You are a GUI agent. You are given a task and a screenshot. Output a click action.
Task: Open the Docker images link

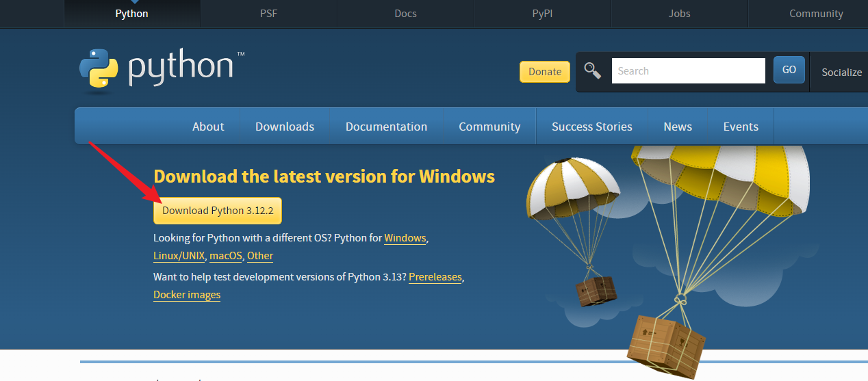click(187, 295)
